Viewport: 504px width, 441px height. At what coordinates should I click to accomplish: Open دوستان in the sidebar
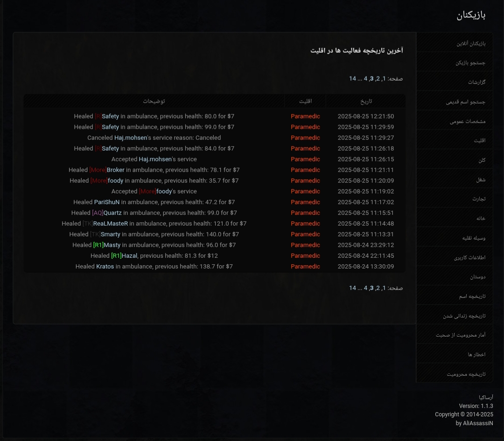[x=455, y=276]
